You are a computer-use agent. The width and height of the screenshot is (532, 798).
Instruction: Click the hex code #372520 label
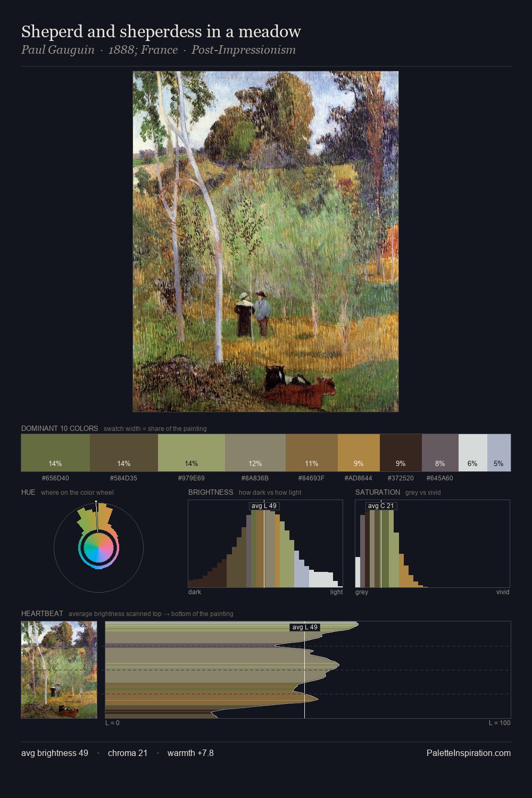coord(401,478)
